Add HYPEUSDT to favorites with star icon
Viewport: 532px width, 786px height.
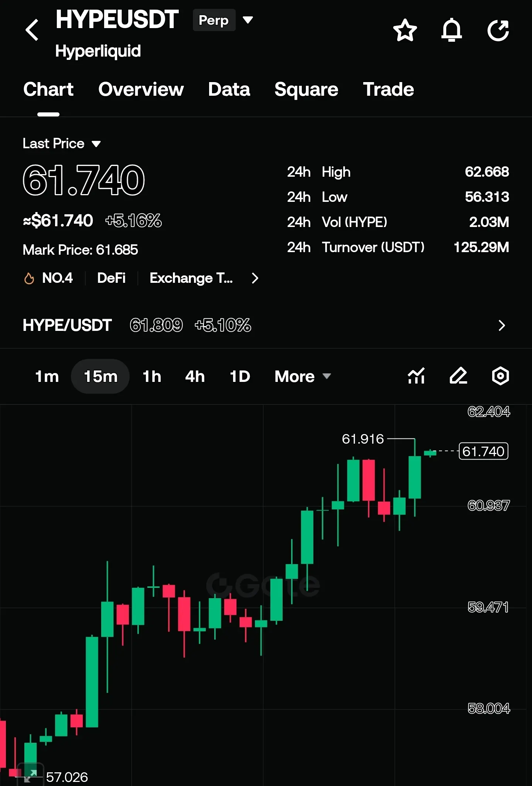click(405, 30)
